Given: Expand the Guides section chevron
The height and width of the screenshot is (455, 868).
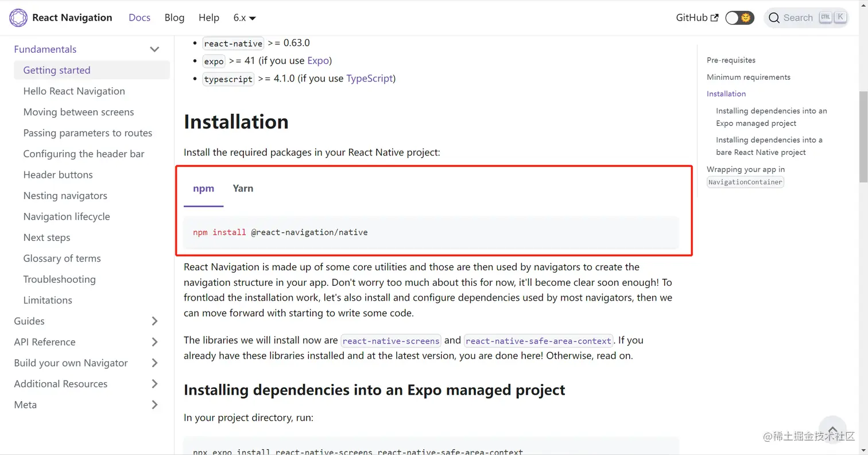Looking at the screenshot, I should pyautogui.click(x=154, y=321).
